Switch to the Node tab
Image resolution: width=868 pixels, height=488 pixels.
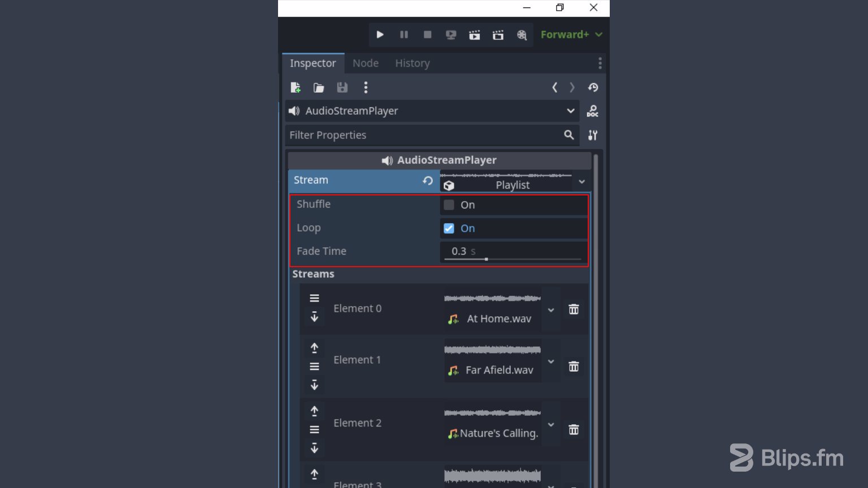(x=366, y=63)
